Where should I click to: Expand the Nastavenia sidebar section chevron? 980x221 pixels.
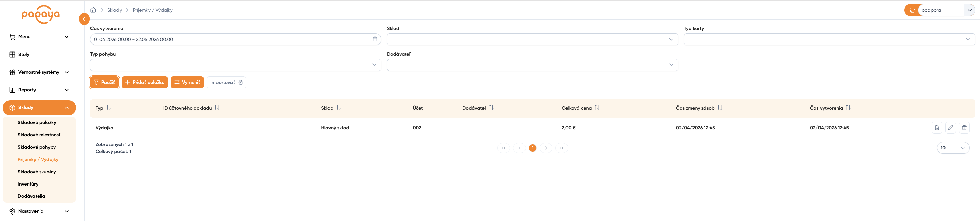[x=67, y=211]
